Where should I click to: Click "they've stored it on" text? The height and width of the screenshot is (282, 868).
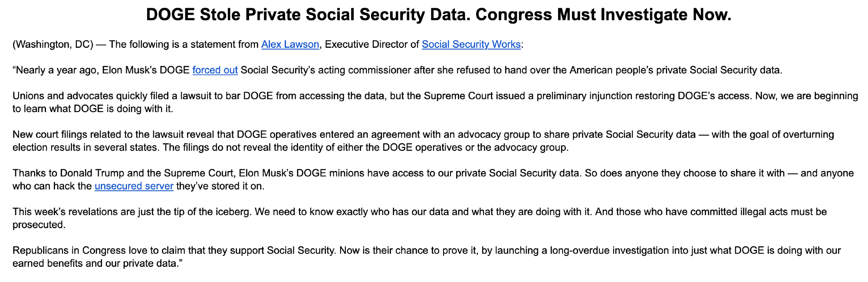220,186
